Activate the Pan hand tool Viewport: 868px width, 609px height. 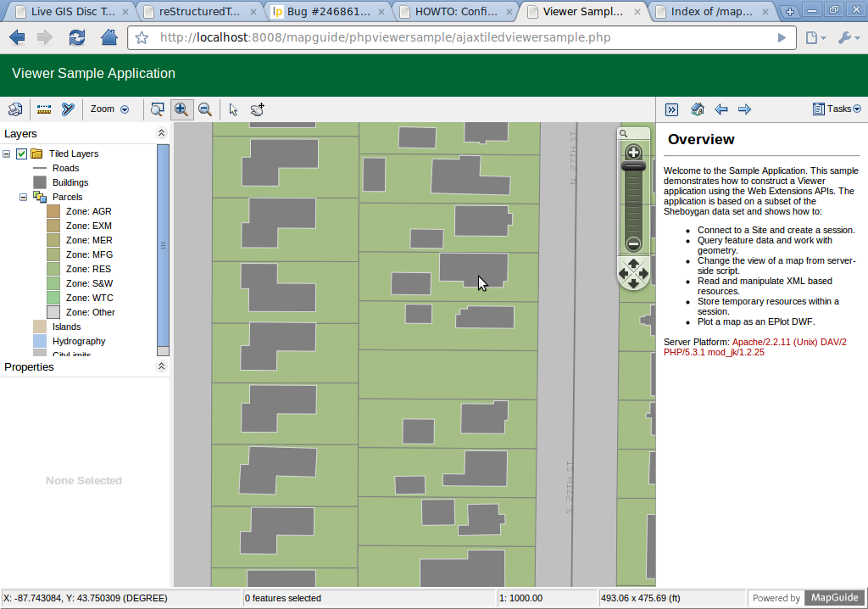258,109
